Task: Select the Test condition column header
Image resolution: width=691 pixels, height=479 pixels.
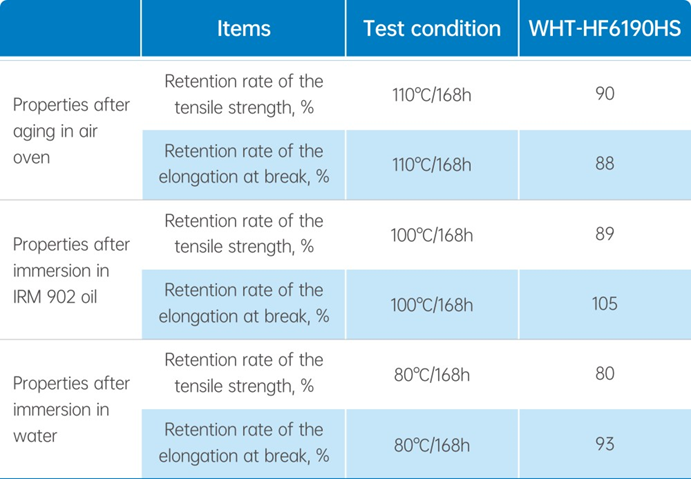Action: pos(432,29)
